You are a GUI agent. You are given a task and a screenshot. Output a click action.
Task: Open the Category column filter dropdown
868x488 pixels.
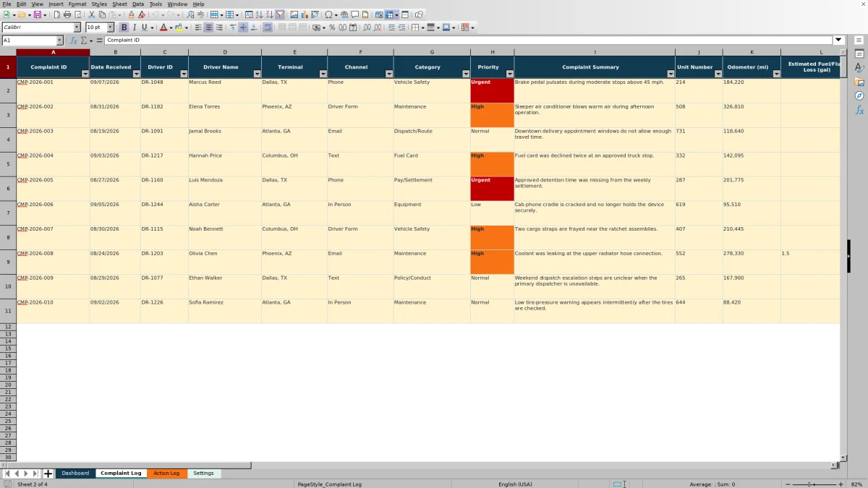[465, 74]
